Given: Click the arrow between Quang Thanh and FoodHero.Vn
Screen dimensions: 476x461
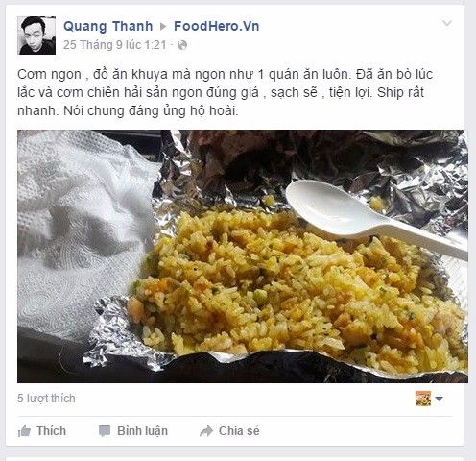Looking at the screenshot, I should pos(163,26).
